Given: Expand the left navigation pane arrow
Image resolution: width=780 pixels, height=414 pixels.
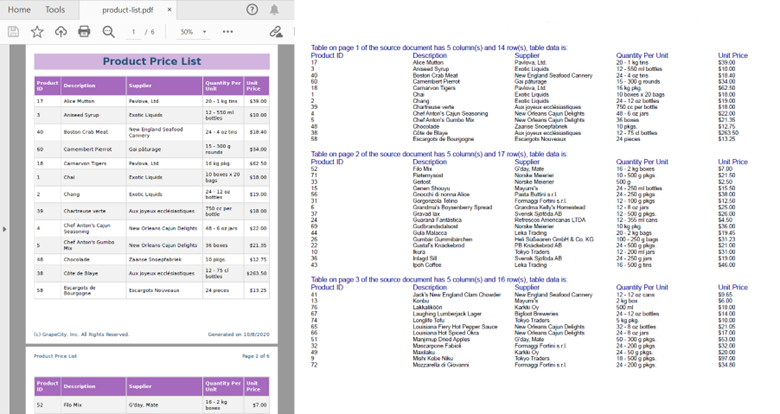Looking at the screenshot, I should coord(4,229).
